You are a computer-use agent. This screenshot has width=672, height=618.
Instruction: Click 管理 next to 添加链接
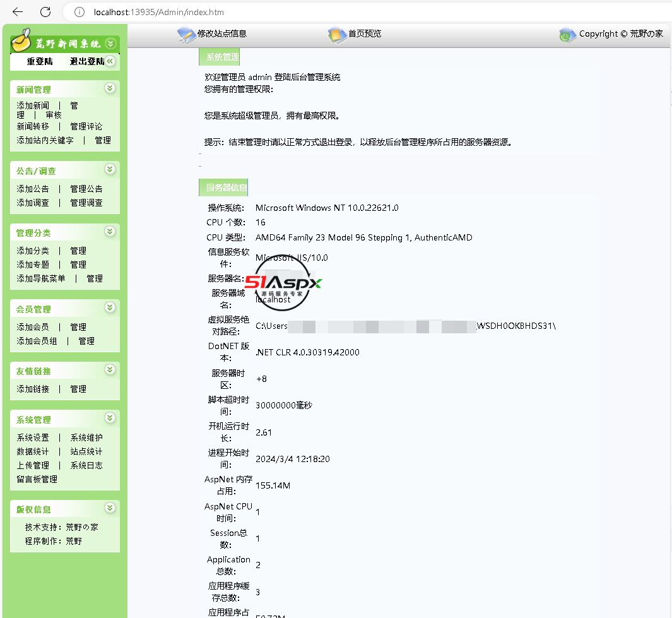coord(78,389)
